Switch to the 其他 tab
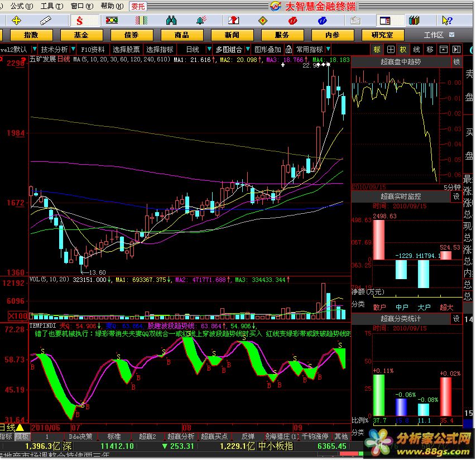 click(341, 437)
